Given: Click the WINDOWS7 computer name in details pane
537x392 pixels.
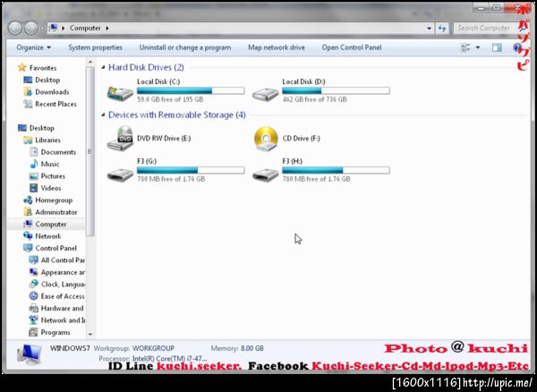Looking at the screenshot, I should pyautogui.click(x=70, y=348).
